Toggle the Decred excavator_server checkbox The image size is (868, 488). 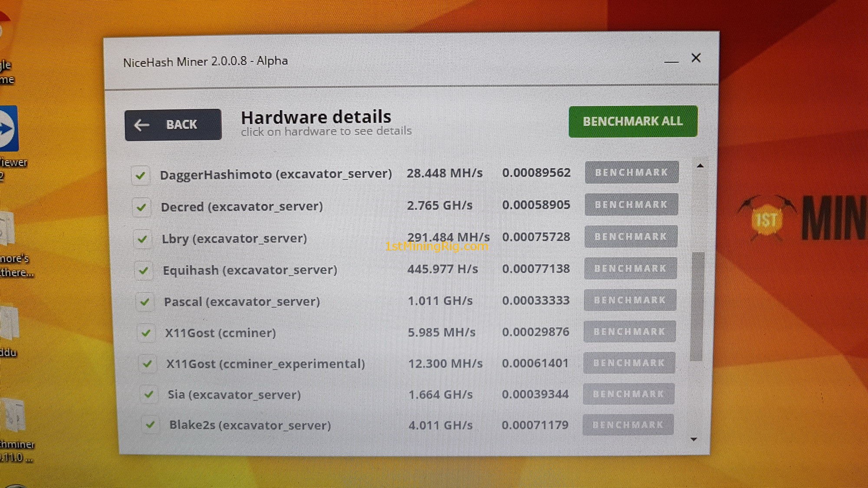(141, 207)
